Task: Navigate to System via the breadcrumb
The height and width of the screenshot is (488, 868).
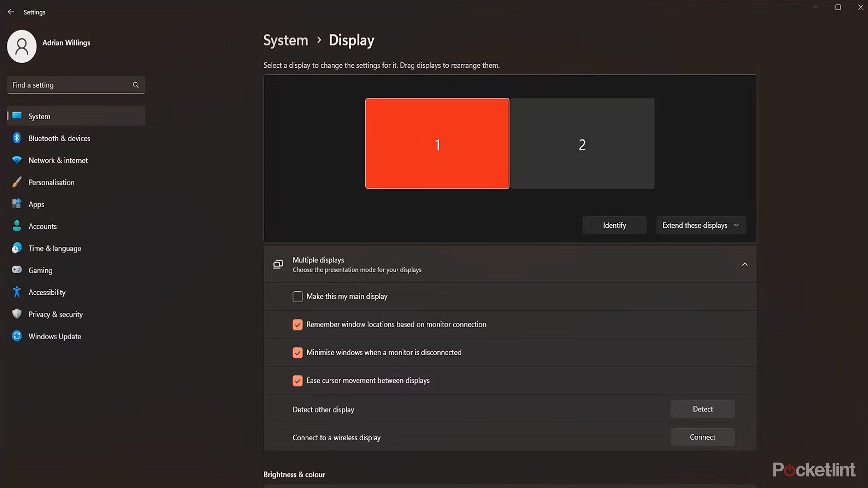Action: (285, 40)
